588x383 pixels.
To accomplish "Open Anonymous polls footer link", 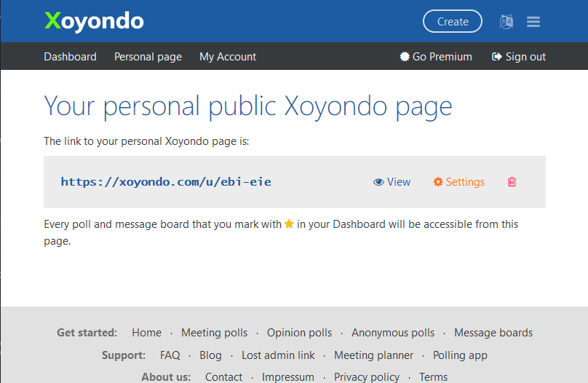I will coord(393,333).
